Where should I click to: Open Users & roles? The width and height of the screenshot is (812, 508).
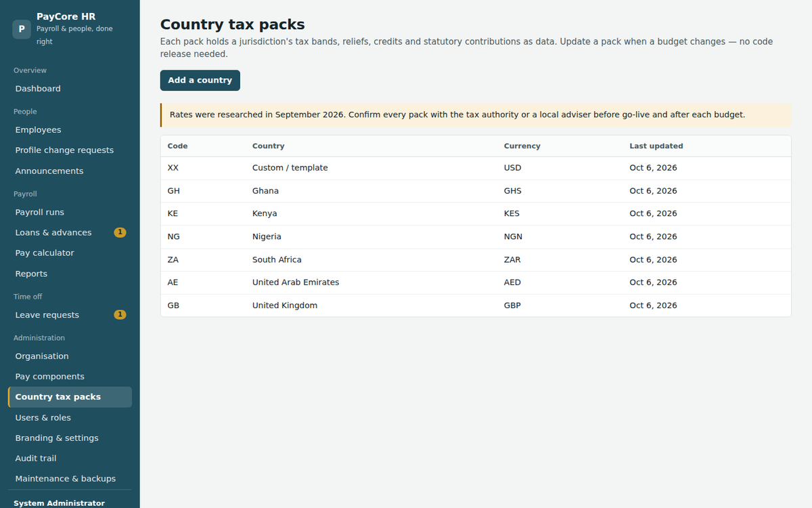70,418
